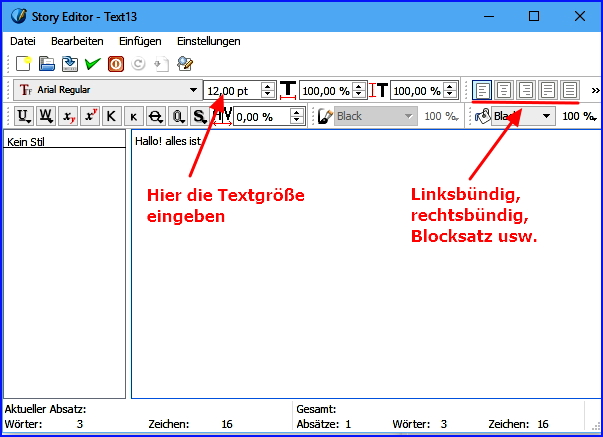
Task: Toggle the superscript button
Action: [x=90, y=116]
